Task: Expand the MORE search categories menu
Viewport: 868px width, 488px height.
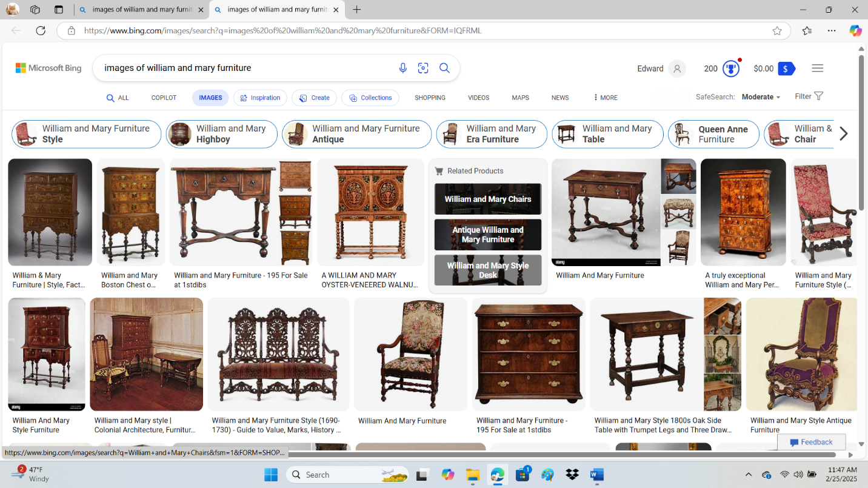Action: 605,98
